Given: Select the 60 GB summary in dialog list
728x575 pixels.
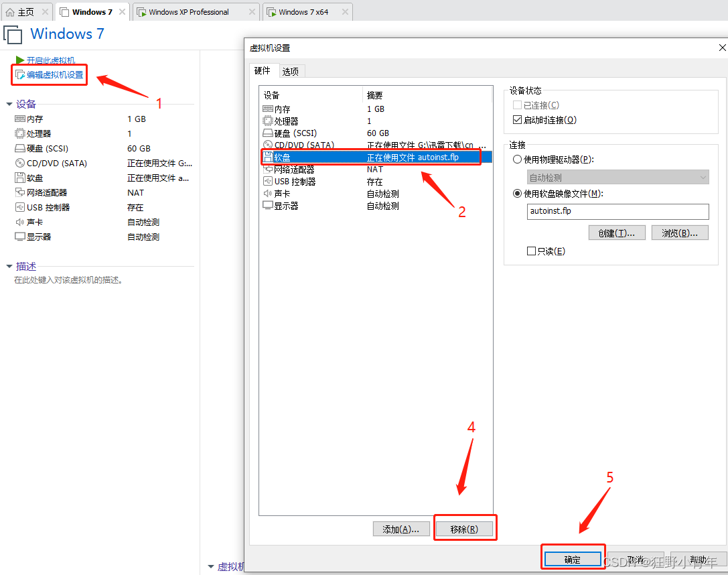Looking at the screenshot, I should (x=378, y=133).
